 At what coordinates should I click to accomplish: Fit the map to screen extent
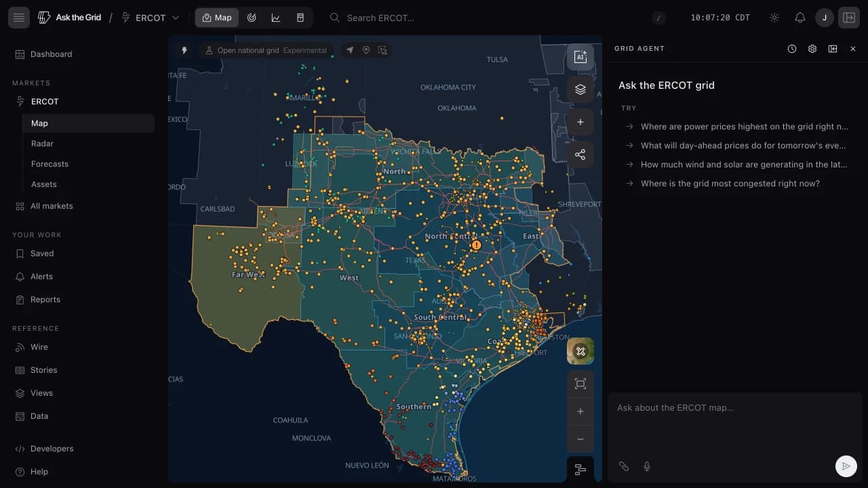tap(580, 384)
